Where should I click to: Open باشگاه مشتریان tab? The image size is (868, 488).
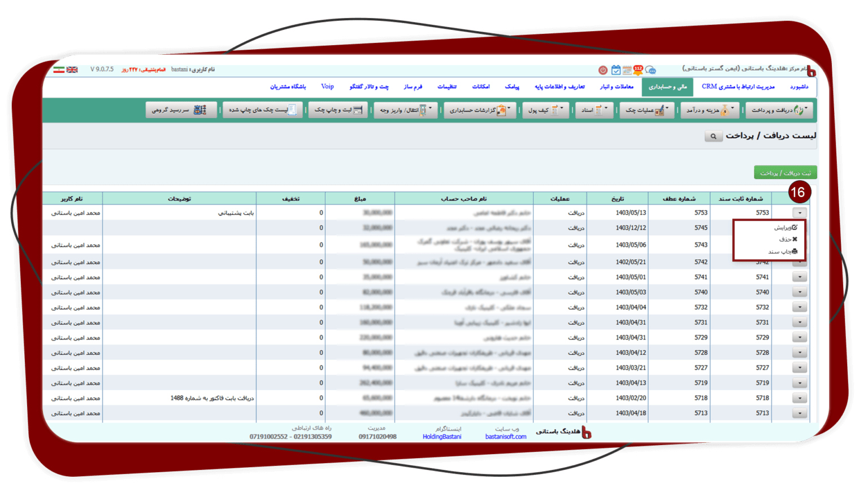[x=288, y=87]
